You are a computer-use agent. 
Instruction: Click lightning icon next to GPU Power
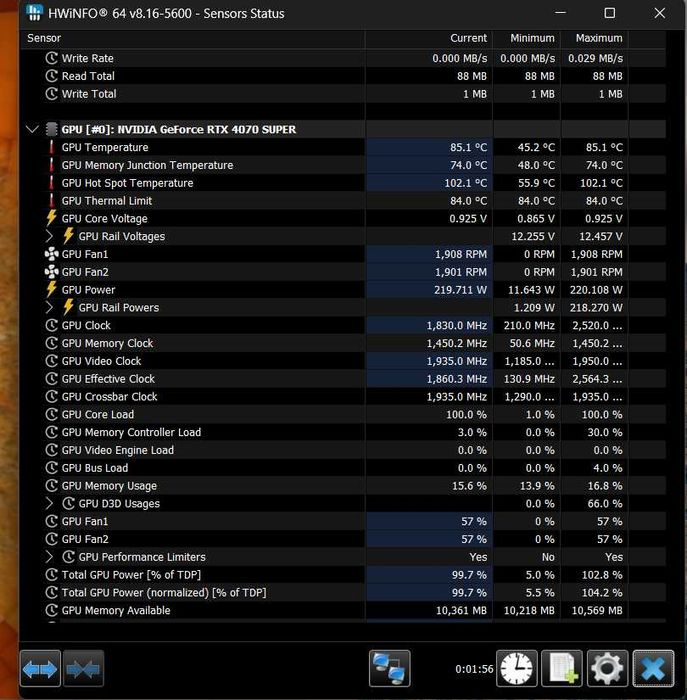coord(51,290)
